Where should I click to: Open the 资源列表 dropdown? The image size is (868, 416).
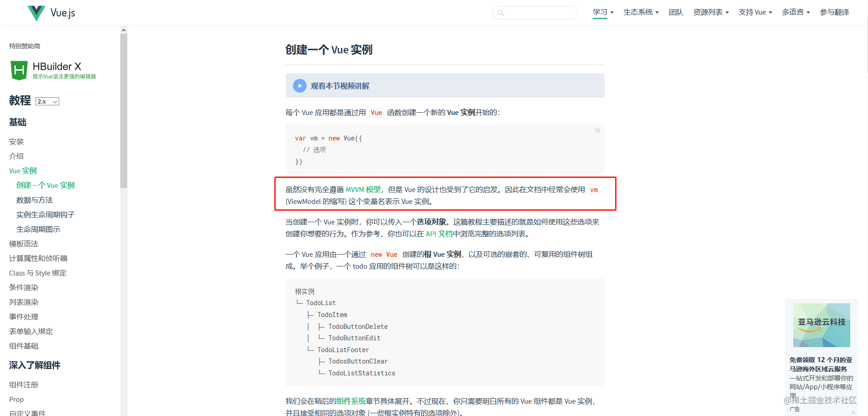711,12
